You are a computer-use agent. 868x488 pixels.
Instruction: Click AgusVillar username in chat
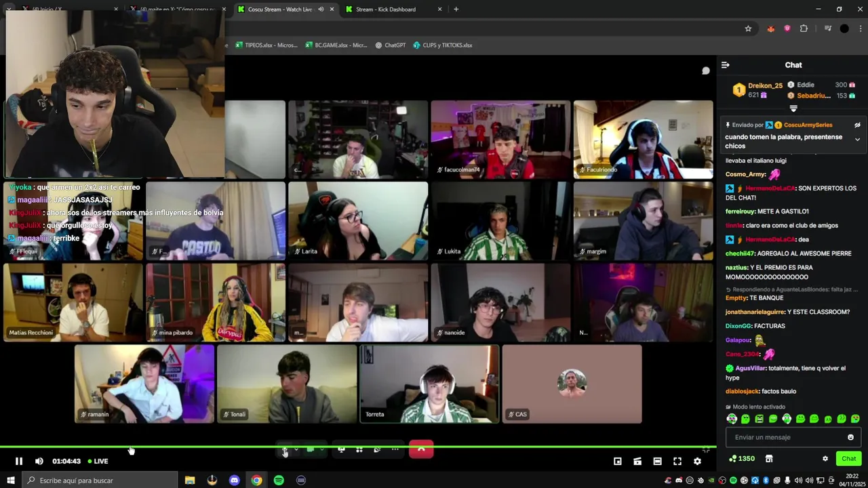[751, 368]
